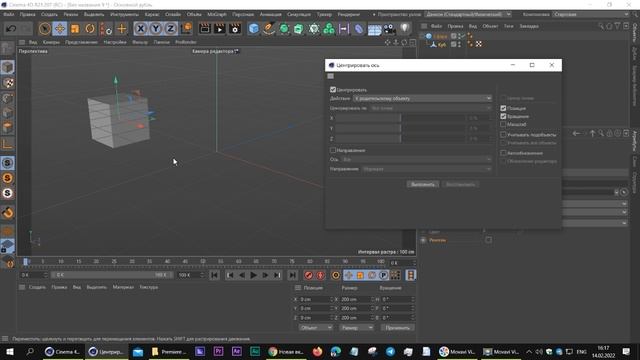640x360 pixels.
Task: Render to Picture Viewer icon
Action: 220,29
